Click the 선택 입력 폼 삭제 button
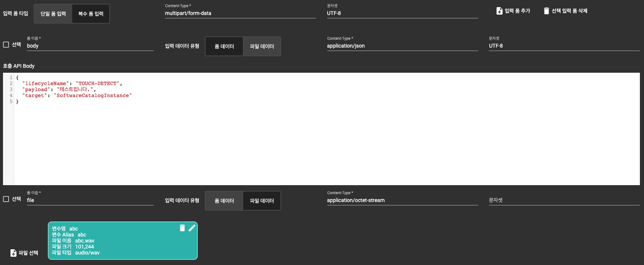 click(x=565, y=11)
